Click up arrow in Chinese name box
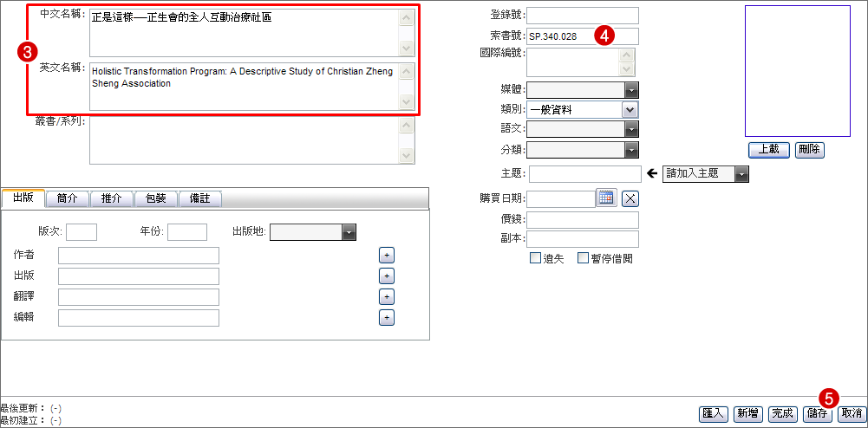 (407, 19)
